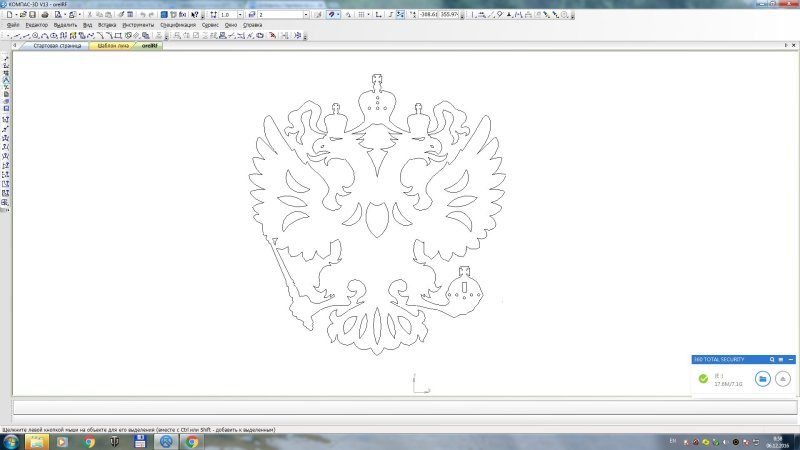Open the Спецификация menu

click(x=178, y=25)
